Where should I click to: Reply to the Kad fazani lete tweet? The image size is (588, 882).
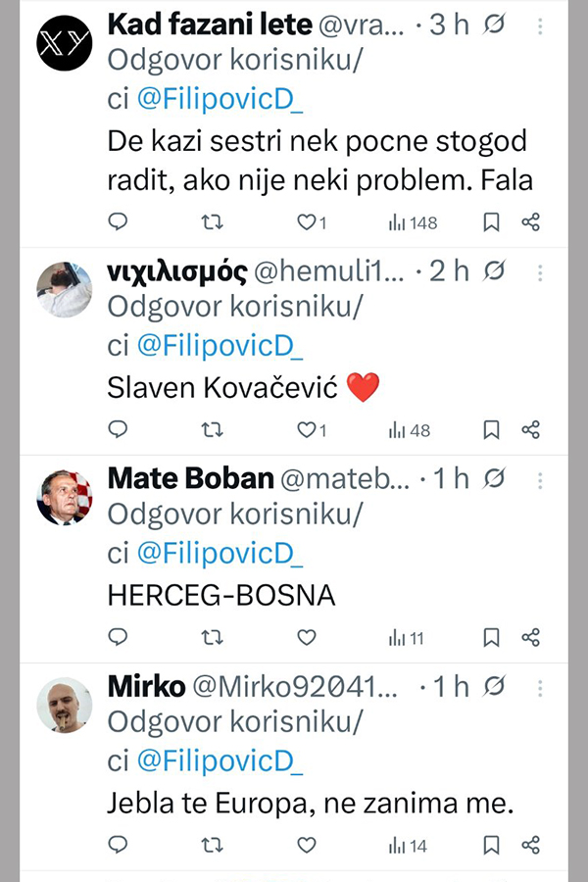tap(118, 222)
